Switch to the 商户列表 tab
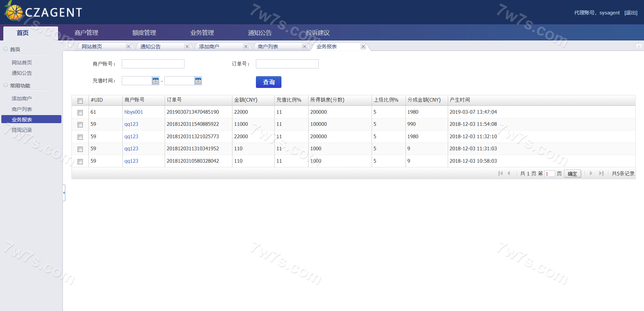The height and width of the screenshot is (311, 644). click(x=268, y=47)
